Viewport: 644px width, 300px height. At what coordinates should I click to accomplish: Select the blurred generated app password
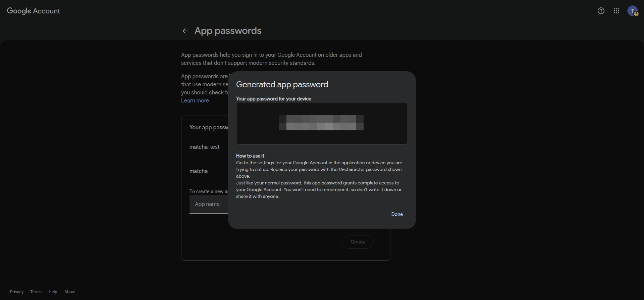(321, 122)
